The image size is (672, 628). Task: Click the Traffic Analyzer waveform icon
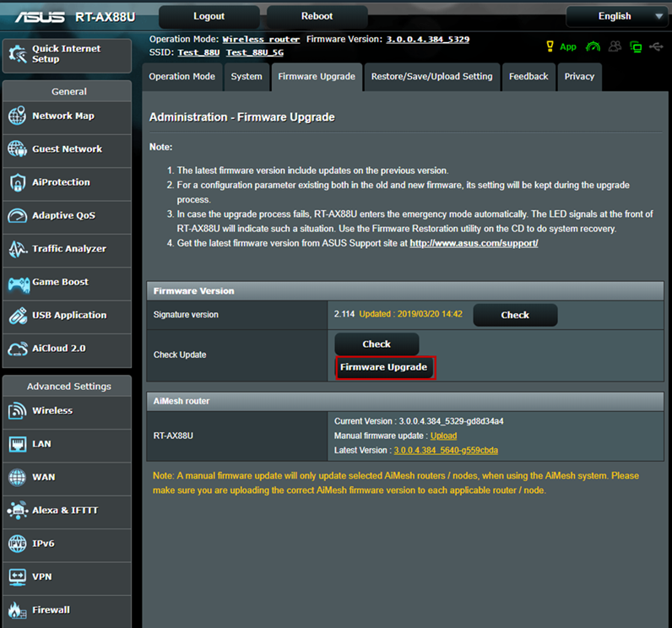[x=18, y=249]
